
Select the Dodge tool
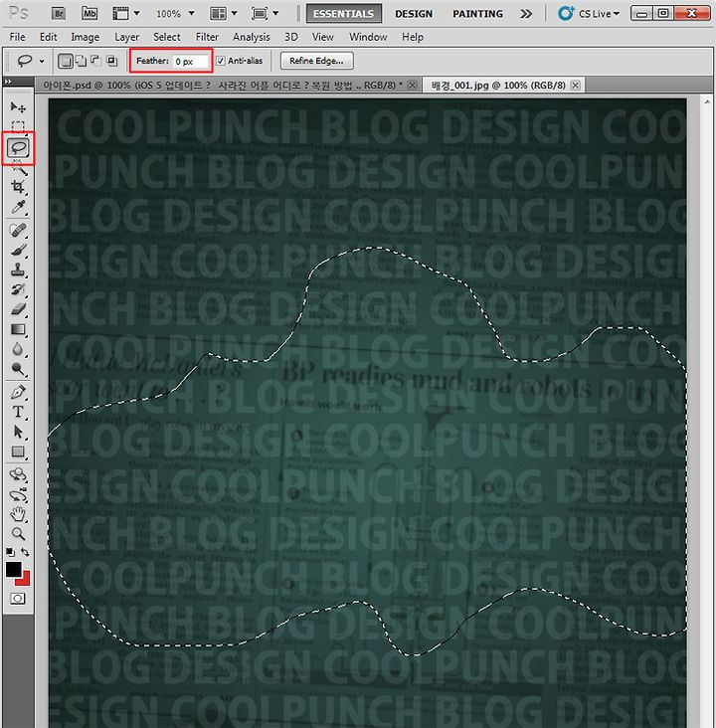pyautogui.click(x=18, y=369)
